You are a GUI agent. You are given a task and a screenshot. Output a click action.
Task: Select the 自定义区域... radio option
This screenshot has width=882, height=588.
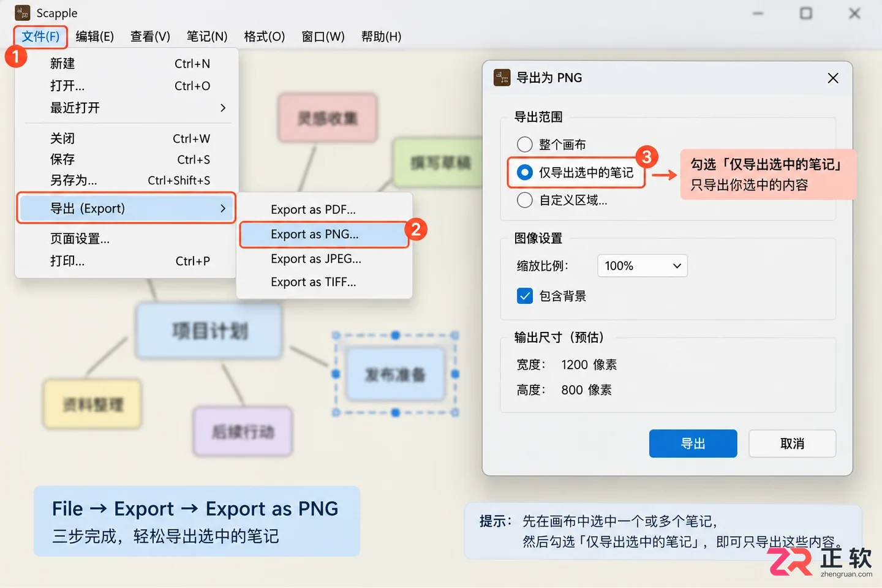click(525, 200)
